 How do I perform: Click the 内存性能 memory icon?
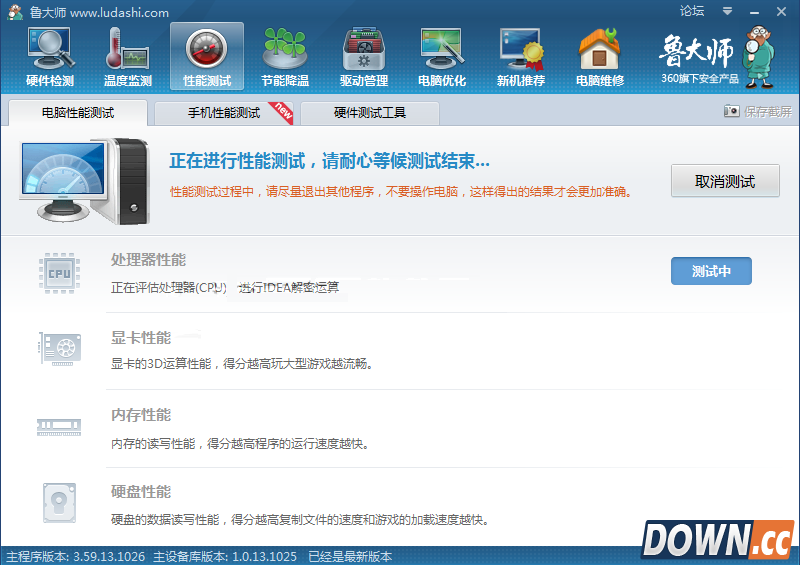[x=59, y=427]
